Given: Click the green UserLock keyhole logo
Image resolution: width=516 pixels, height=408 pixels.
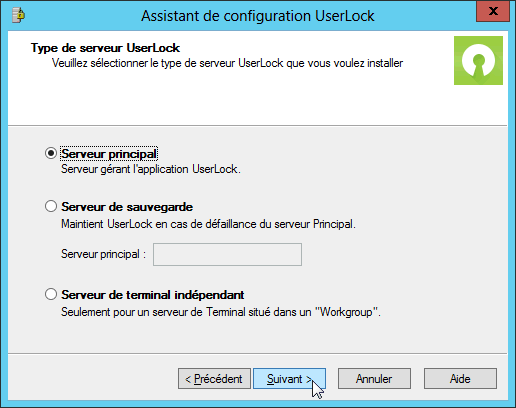Looking at the screenshot, I should point(478,60).
